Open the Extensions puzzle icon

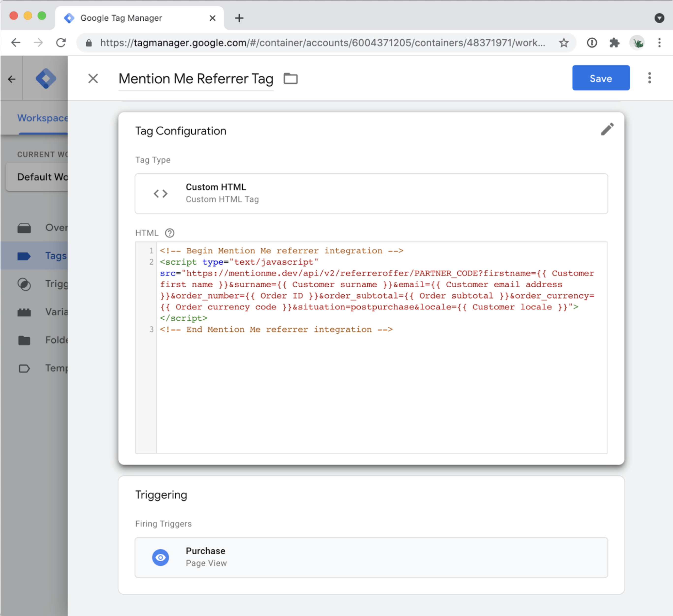click(614, 43)
